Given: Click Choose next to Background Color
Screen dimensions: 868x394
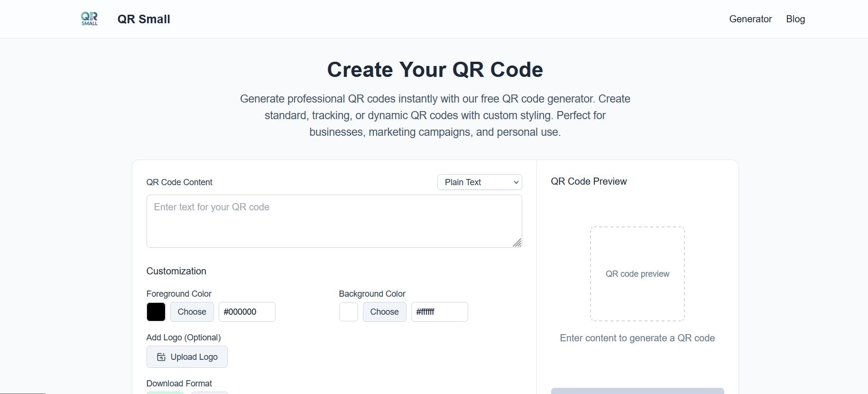Looking at the screenshot, I should pyautogui.click(x=384, y=312).
